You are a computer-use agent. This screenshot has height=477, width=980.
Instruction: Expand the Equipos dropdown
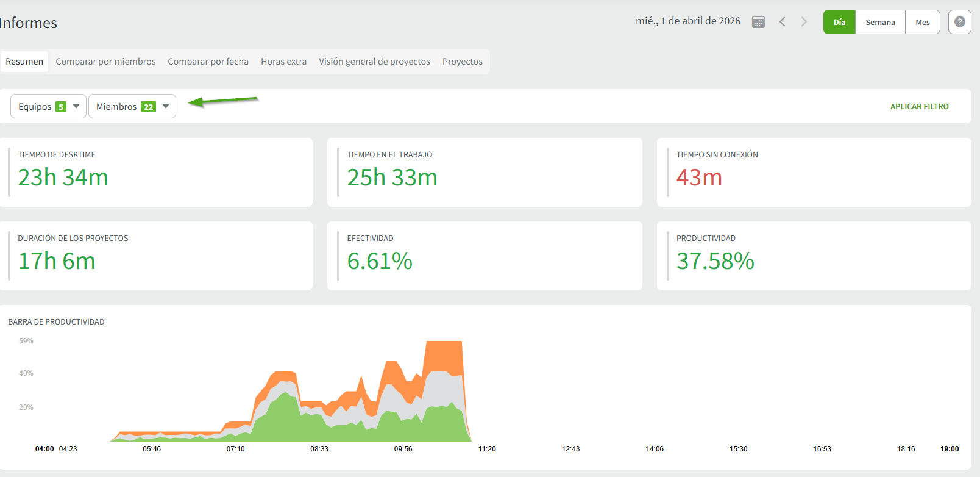[x=48, y=106]
